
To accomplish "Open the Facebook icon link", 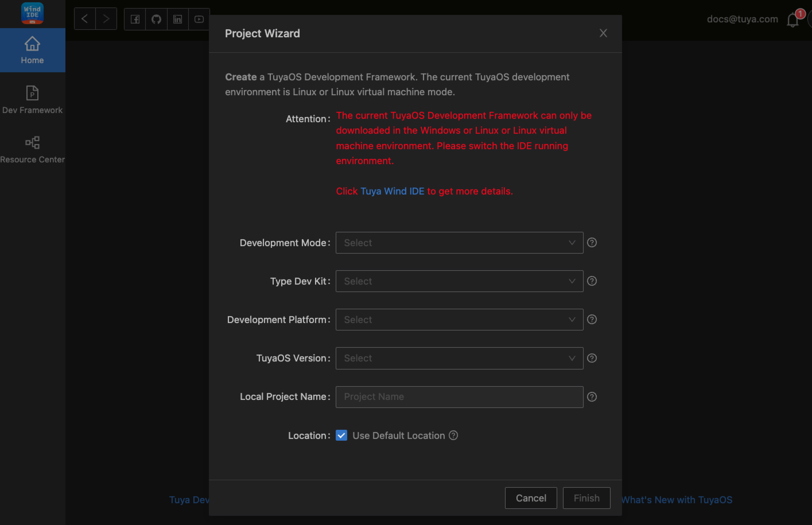I will [x=135, y=20].
